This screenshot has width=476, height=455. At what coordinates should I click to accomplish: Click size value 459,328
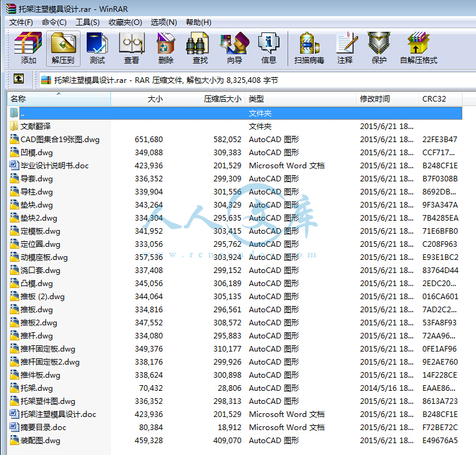[x=148, y=440]
